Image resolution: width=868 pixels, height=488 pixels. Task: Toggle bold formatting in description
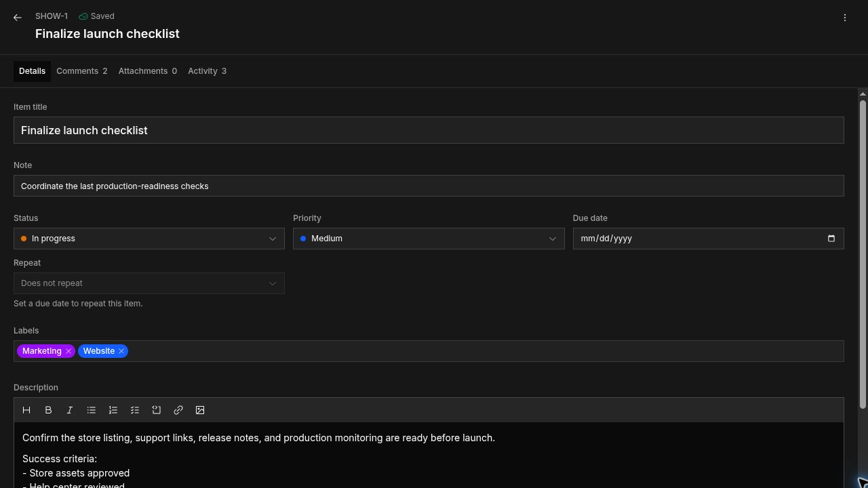click(x=48, y=410)
